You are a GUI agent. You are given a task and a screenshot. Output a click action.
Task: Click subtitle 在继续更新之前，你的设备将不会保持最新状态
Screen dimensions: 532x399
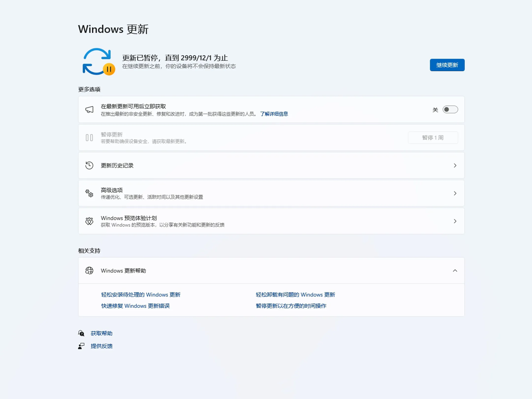[179, 66]
